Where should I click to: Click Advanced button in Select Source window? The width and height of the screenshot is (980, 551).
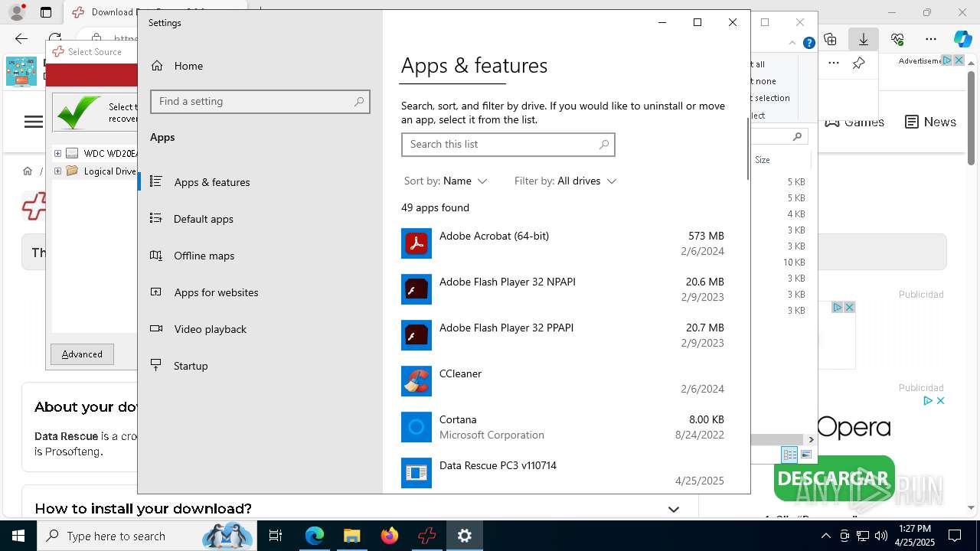point(82,354)
